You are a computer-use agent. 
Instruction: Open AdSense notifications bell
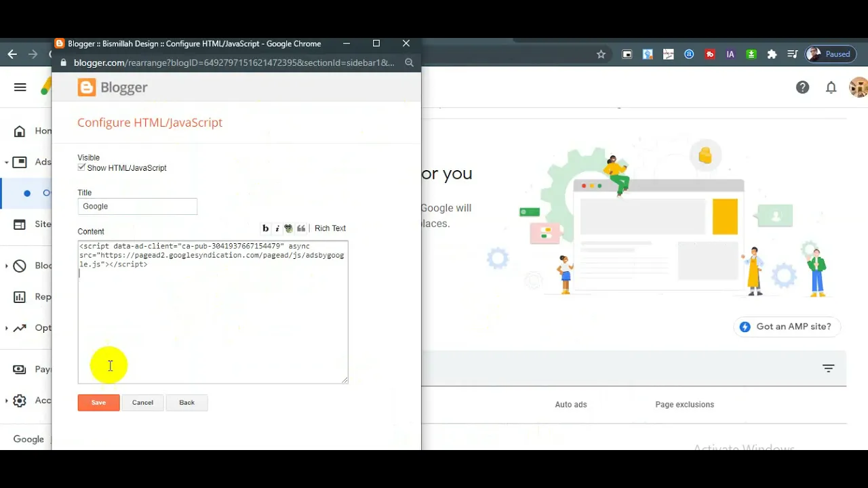pyautogui.click(x=831, y=87)
